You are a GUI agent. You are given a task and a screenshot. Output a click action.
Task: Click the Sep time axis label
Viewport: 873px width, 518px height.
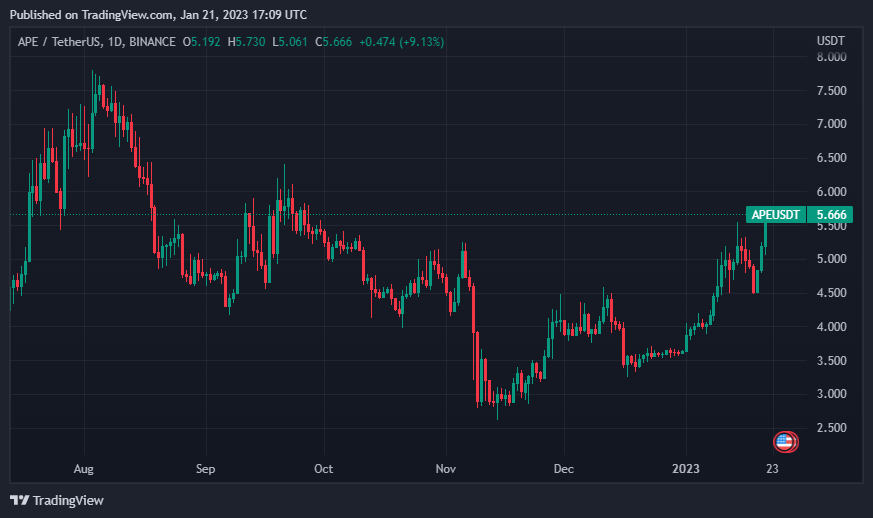205,469
